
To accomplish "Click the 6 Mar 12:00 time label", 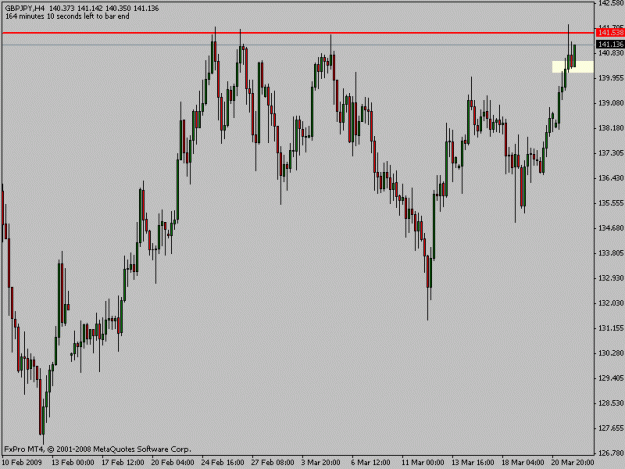I will [371, 463].
